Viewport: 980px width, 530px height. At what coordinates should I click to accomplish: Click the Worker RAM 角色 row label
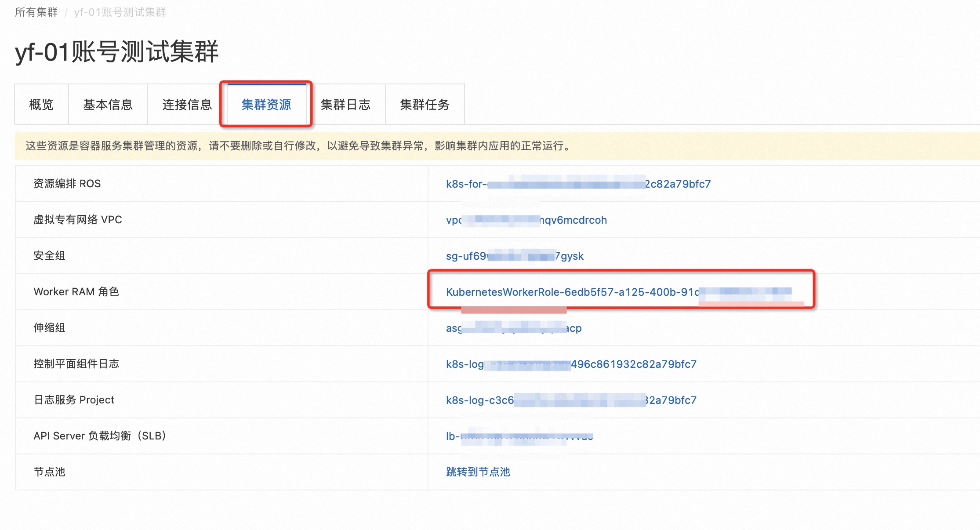[x=76, y=292]
